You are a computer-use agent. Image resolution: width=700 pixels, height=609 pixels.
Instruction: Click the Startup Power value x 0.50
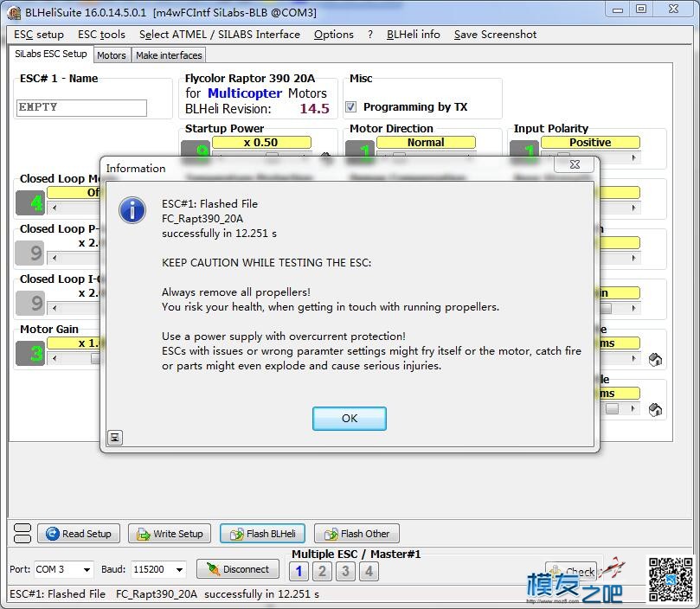pyautogui.click(x=261, y=143)
